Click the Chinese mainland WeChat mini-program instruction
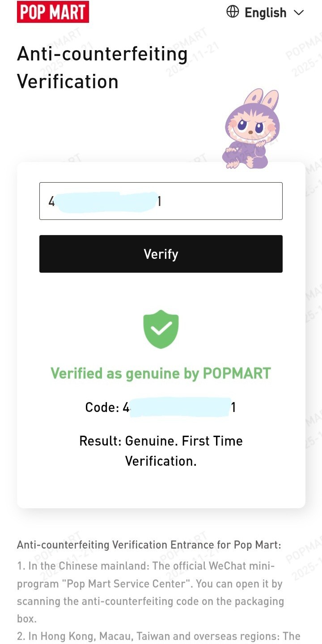The height and width of the screenshot is (644, 322). tap(151, 592)
